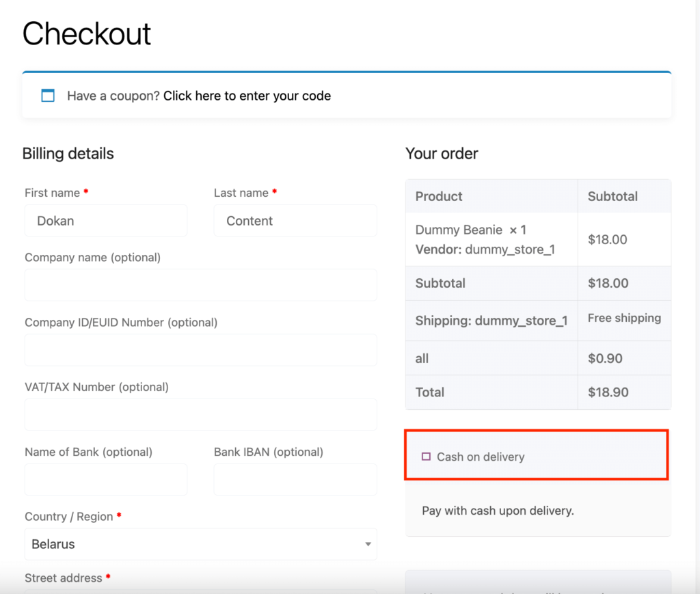This screenshot has width=700, height=594.
Task: Click the Cash on delivery label
Action: coord(481,457)
